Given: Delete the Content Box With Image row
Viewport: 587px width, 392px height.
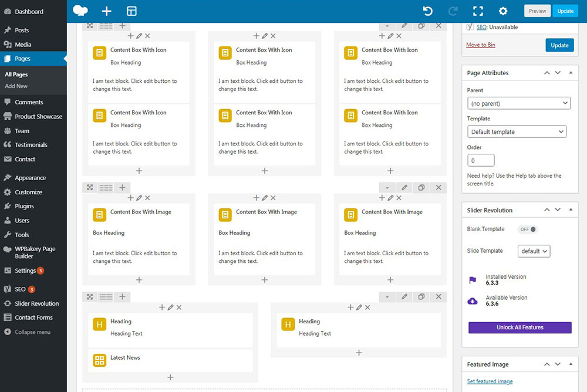Looking at the screenshot, I should (438, 187).
